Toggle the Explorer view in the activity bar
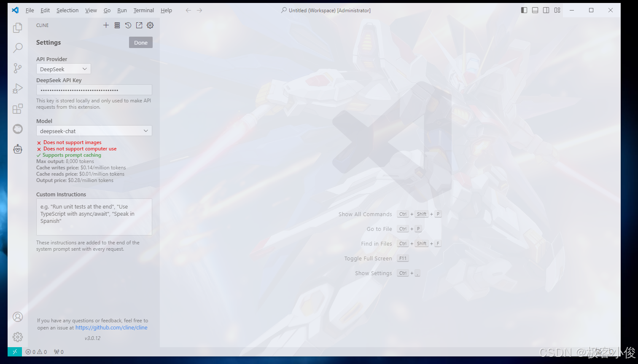 click(17, 27)
